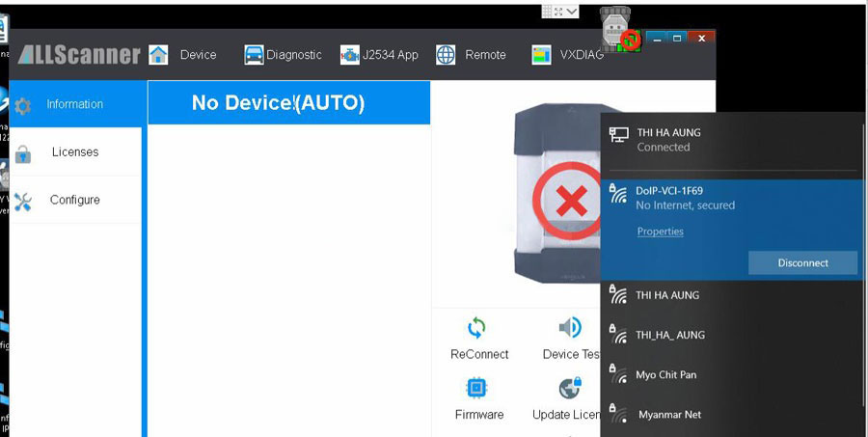
Task: Click the ReConnect arrows icon
Action: pos(476,328)
